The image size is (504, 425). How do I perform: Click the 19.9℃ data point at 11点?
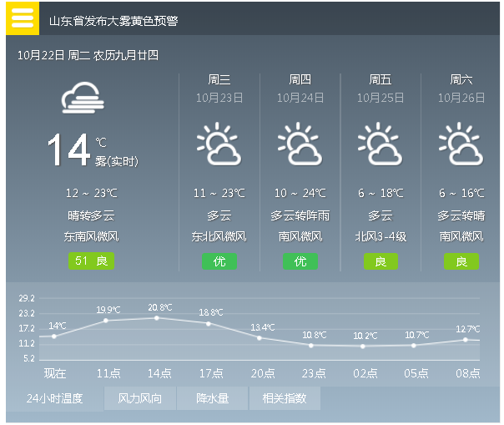coord(106,321)
